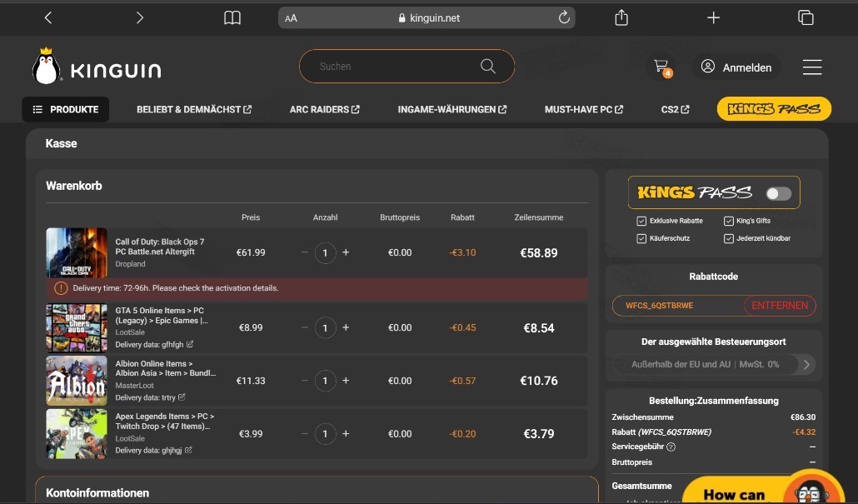Click ENTFERNEN to remove the discount code
The image size is (858, 504).
click(779, 306)
